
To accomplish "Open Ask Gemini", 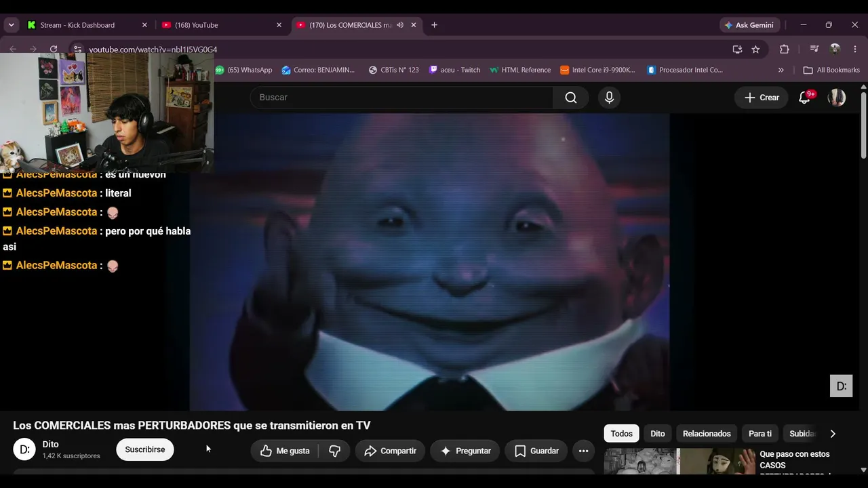I will [x=749, y=25].
